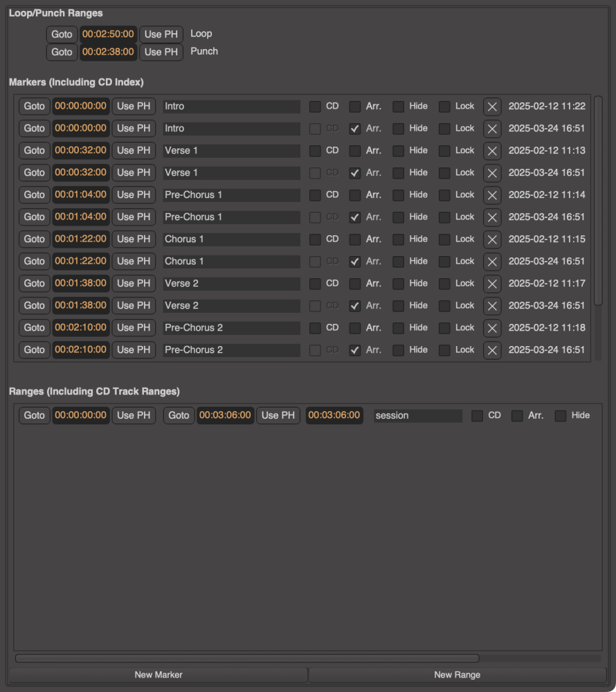Remove Verse 2 marker dated 2025-03-24
Image resolution: width=616 pixels, height=692 pixels.
[x=492, y=305]
